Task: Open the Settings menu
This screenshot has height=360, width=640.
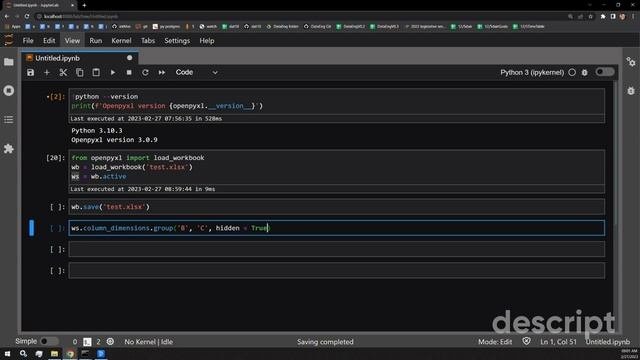Action: pyautogui.click(x=177, y=41)
